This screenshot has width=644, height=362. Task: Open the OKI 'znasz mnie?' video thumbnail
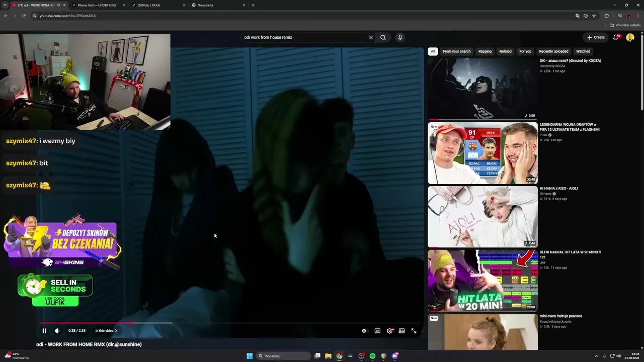click(x=482, y=88)
